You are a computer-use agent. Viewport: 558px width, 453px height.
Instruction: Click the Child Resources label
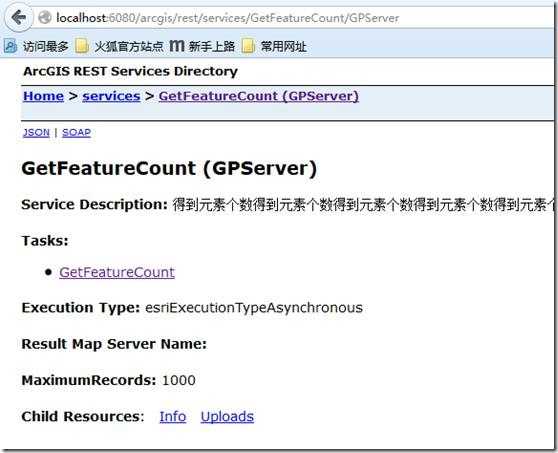[83, 416]
